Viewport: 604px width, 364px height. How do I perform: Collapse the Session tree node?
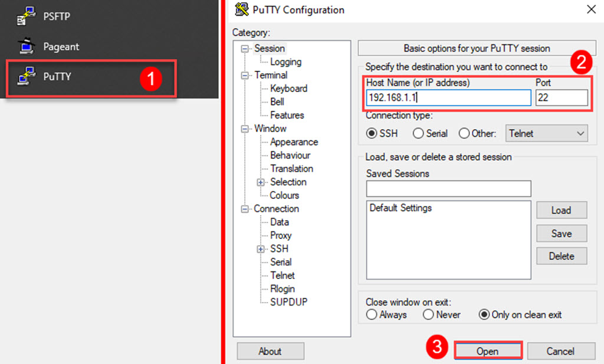point(245,48)
